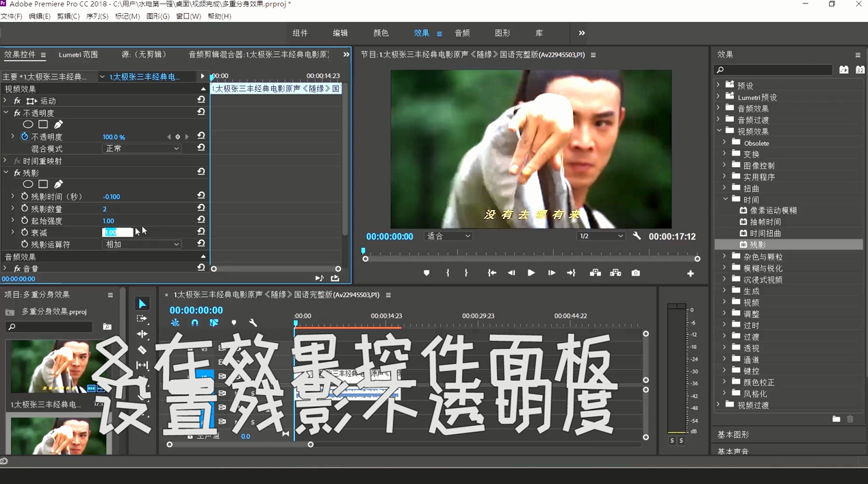
Task: Toggle animation stopwatch for 不透明度
Action: [x=25, y=137]
